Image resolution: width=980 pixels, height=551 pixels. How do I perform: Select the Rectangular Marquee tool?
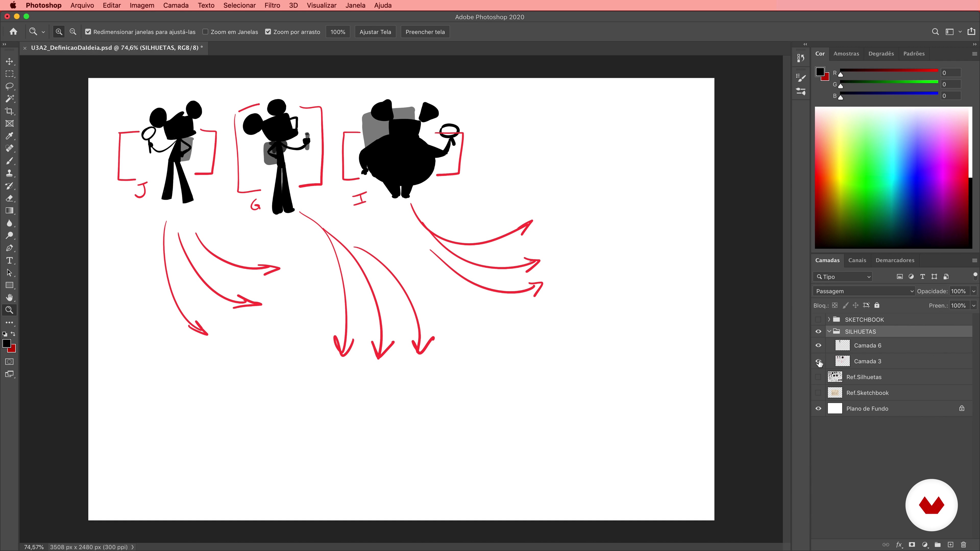click(x=9, y=74)
